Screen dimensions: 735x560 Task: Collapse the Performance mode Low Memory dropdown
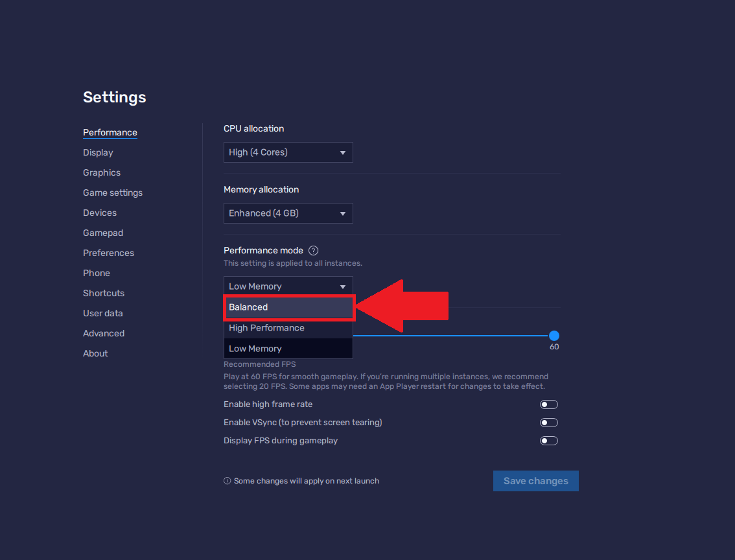click(288, 286)
